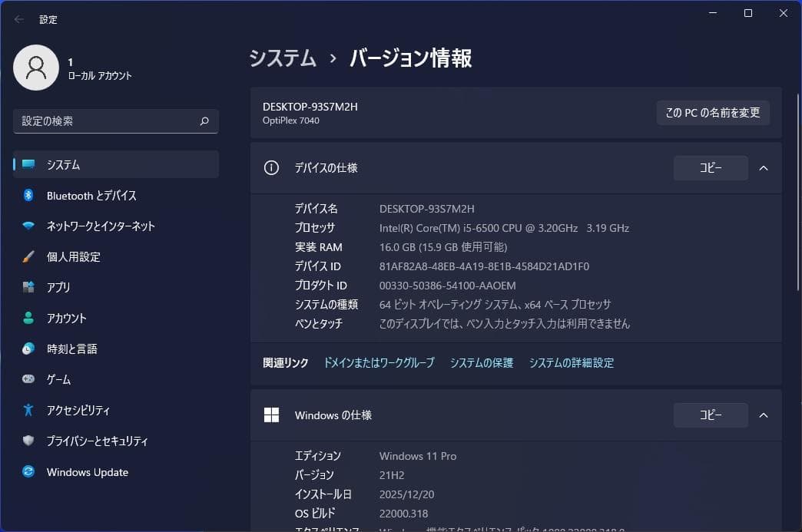Click この PC の名前を変更 button
This screenshot has width=802, height=532.
click(713, 113)
